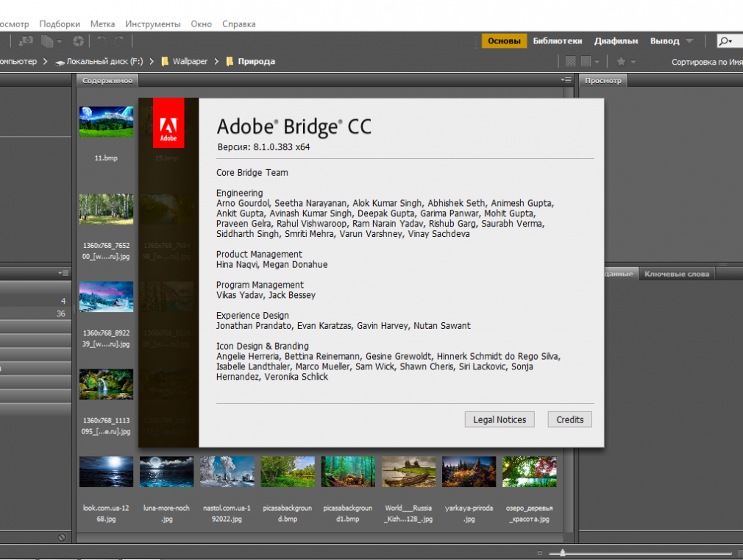Viewport: 743px width, 560px height.
Task: Select the luna-more-noch.jpg thumbnail
Action: click(166, 472)
